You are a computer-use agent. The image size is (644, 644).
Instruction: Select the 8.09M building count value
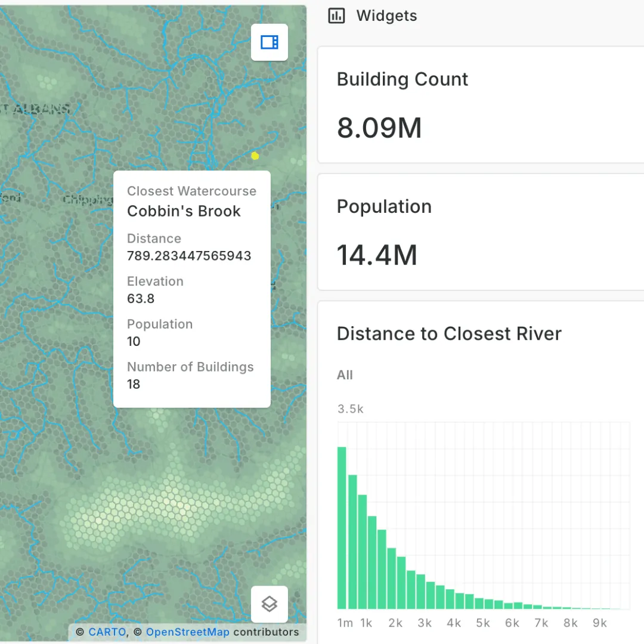[379, 128]
